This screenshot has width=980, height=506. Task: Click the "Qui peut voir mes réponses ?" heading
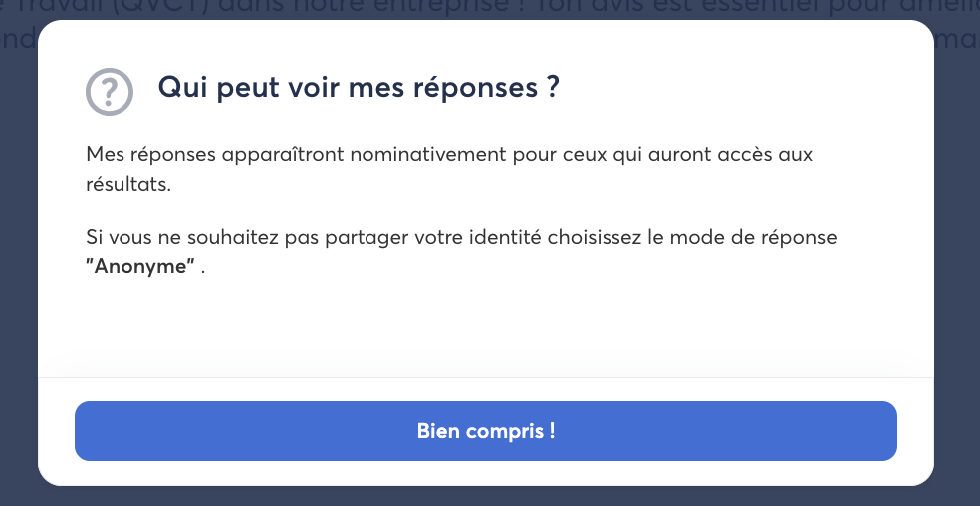[x=359, y=87]
